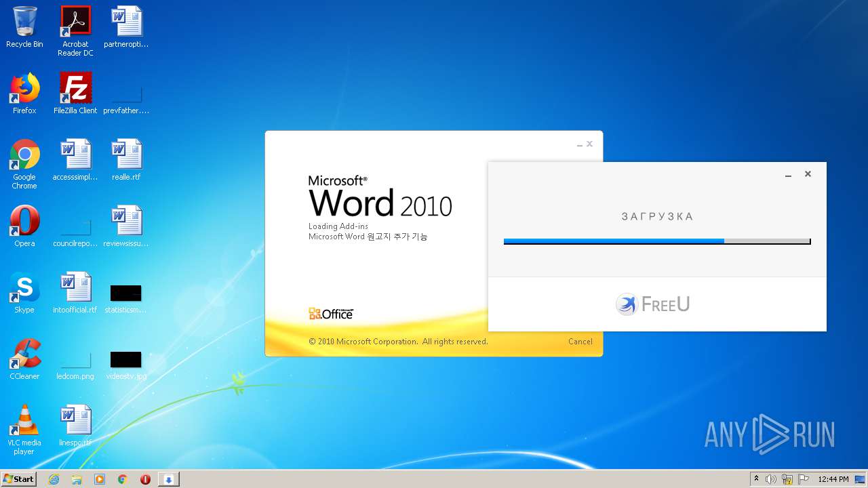Viewport: 868px width, 488px height.
Task: Open Acrobat Reader DC desktop shortcut
Action: (75, 31)
